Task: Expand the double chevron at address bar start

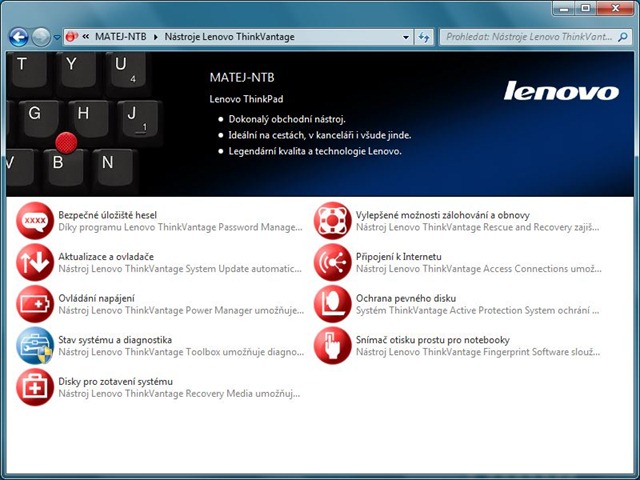Action: pyautogui.click(x=87, y=37)
